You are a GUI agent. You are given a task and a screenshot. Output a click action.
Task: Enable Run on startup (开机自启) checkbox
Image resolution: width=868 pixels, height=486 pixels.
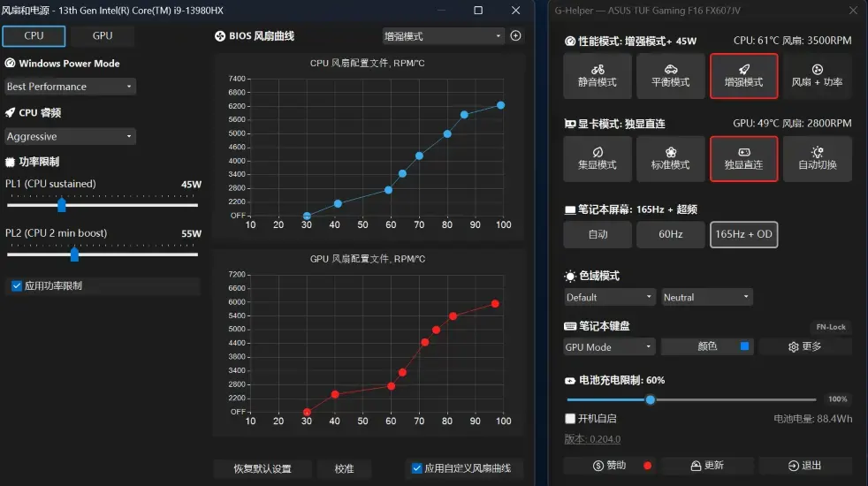point(570,419)
